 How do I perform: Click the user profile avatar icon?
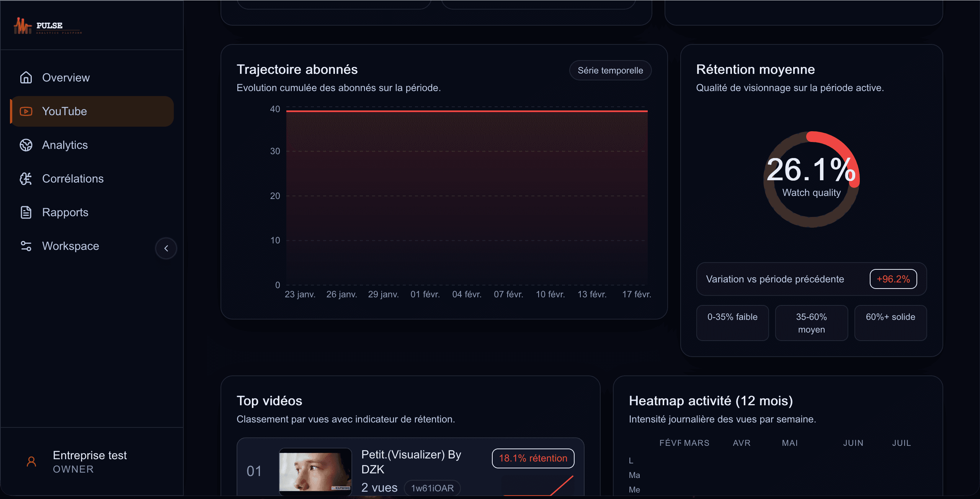[x=31, y=462]
